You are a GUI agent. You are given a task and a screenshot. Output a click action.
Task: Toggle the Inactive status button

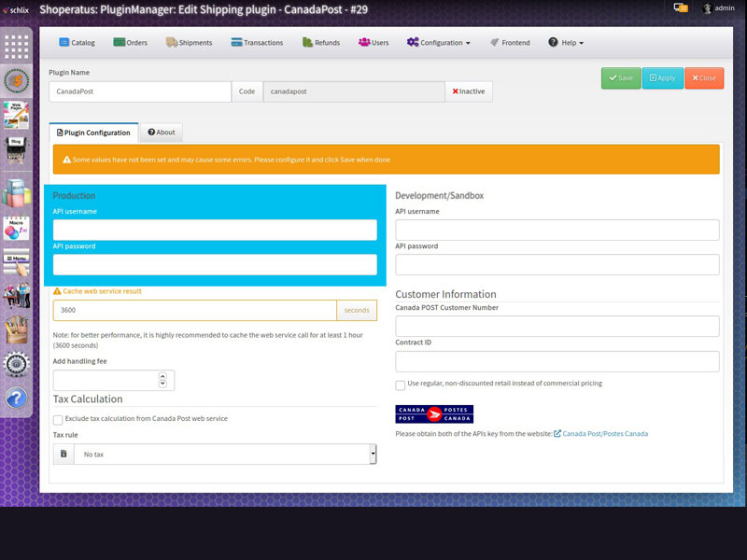click(469, 91)
